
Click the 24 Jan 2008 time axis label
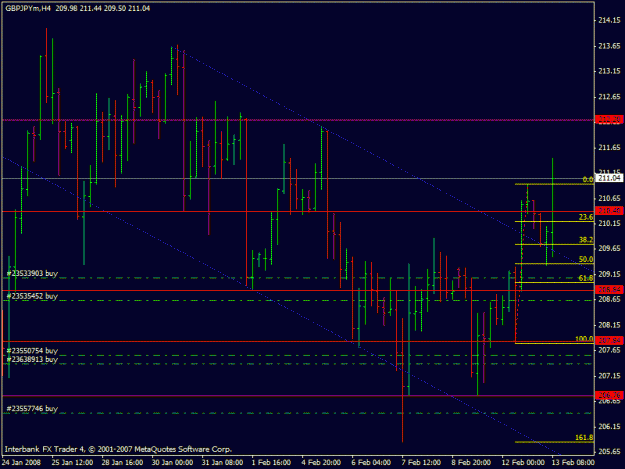point(21,462)
